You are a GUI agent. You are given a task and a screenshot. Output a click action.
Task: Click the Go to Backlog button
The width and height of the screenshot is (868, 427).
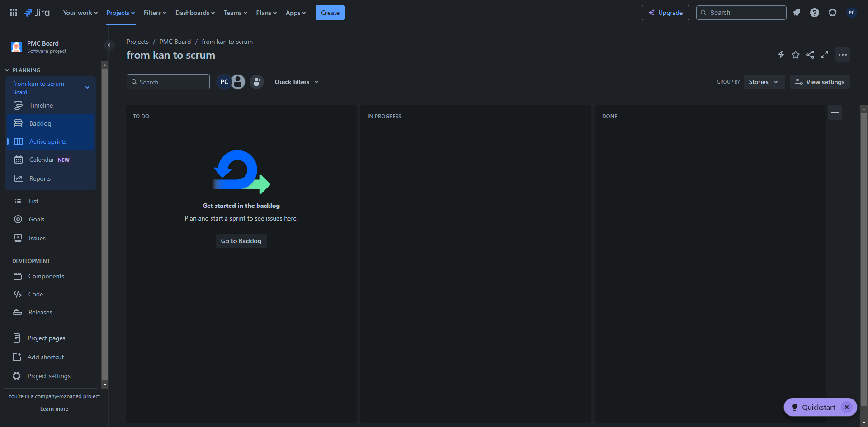(x=241, y=241)
